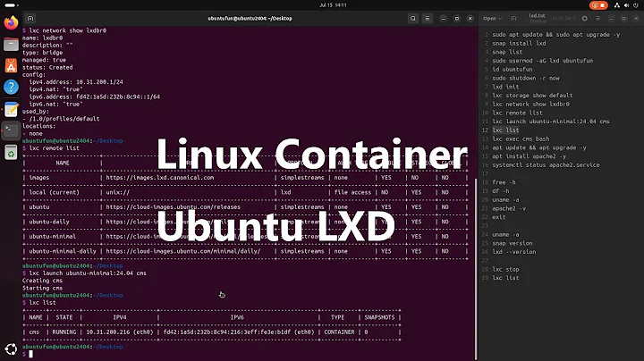Open the Help dock icon

point(11,87)
